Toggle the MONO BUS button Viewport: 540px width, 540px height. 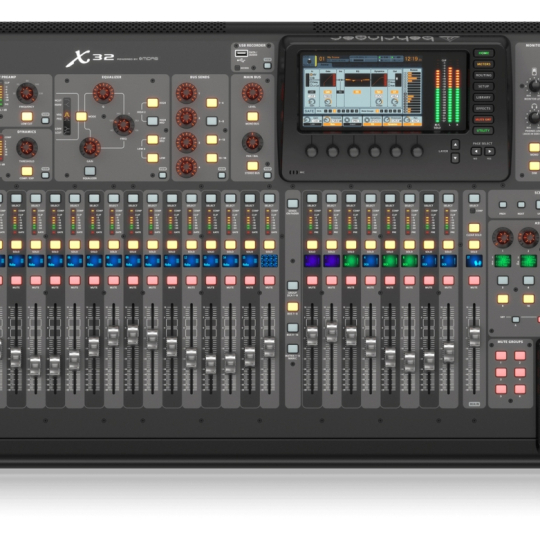pyautogui.click(x=252, y=116)
